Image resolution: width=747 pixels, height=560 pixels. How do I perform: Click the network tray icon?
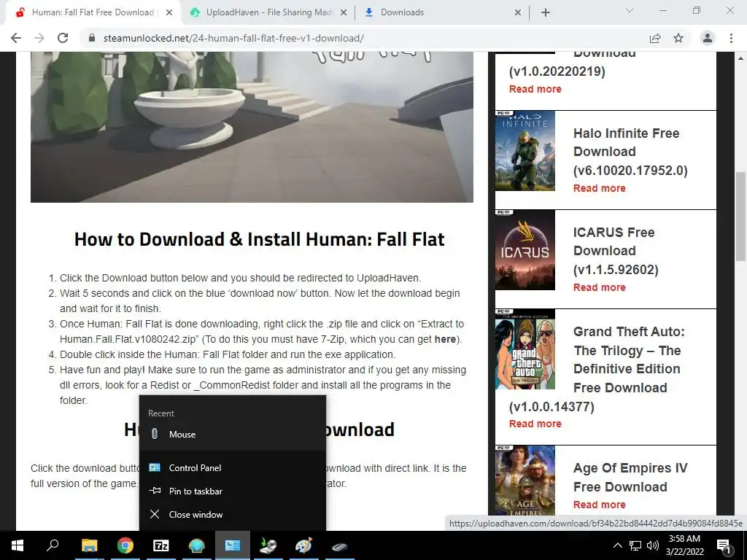[x=635, y=545]
